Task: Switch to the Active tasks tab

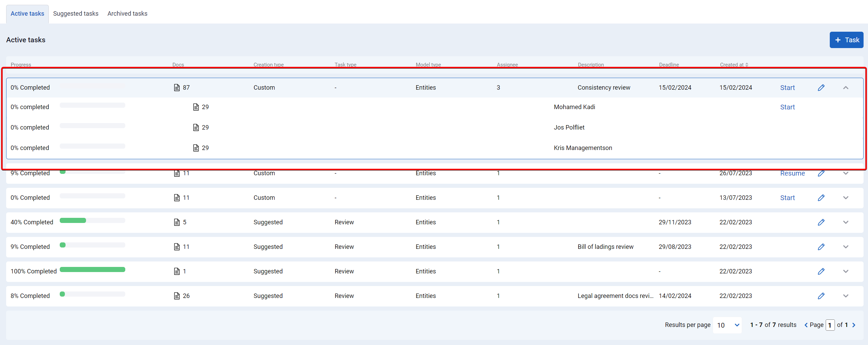Action: pos(27,14)
